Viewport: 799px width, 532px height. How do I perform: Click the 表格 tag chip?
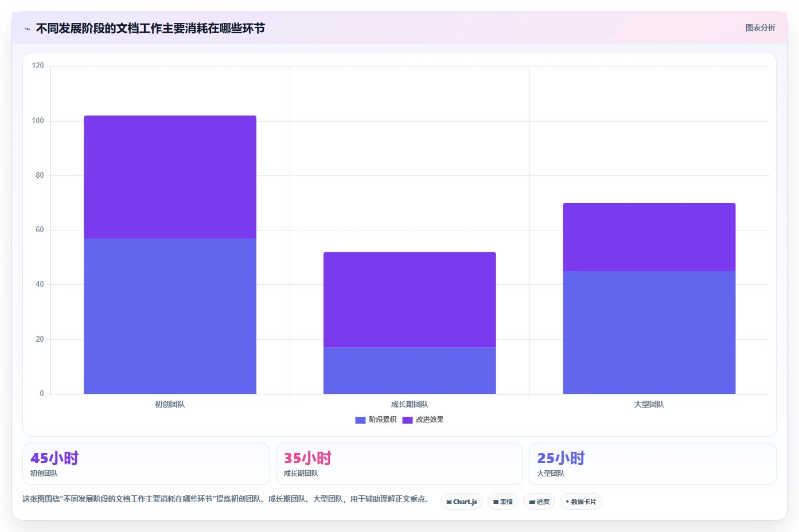[x=503, y=502]
